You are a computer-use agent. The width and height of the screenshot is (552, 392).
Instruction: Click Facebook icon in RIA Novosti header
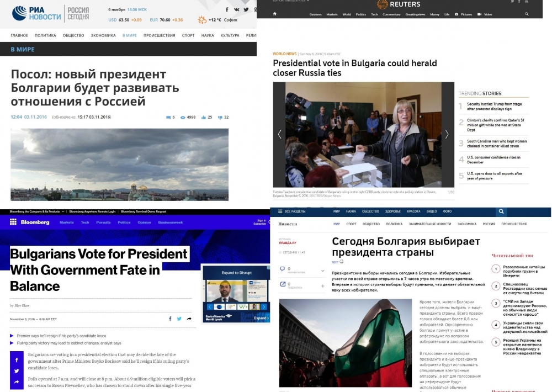[227, 9]
